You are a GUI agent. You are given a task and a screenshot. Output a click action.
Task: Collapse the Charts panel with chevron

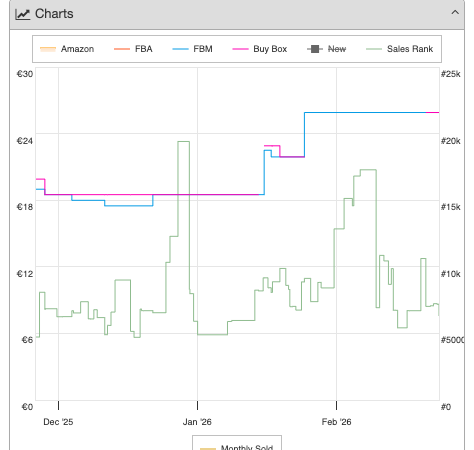coord(455,13)
